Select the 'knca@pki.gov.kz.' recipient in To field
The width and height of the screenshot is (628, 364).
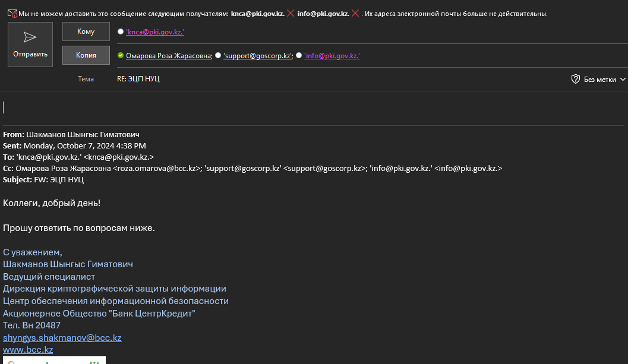[x=154, y=32]
